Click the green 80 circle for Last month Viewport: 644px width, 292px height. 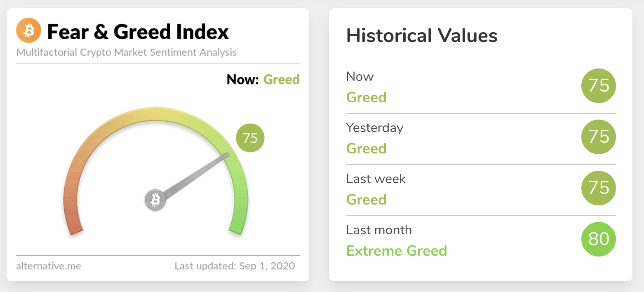point(598,239)
